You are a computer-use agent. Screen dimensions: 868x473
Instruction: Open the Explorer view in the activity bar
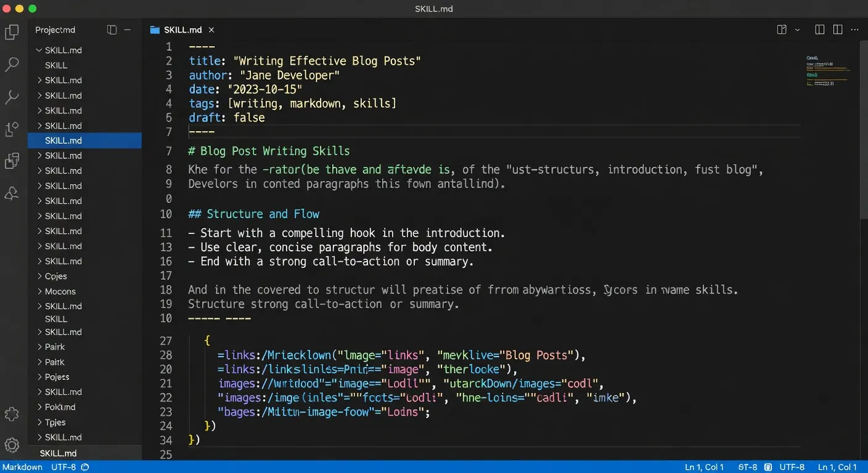click(x=13, y=31)
